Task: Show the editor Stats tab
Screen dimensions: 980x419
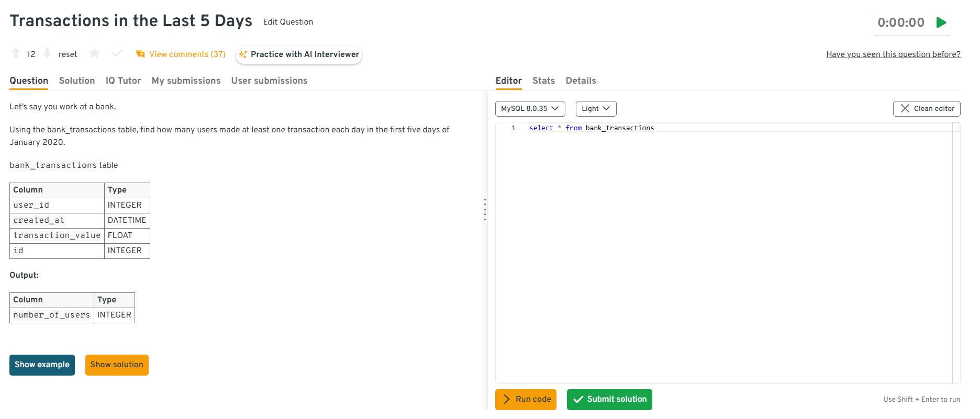Action: pyautogui.click(x=543, y=81)
